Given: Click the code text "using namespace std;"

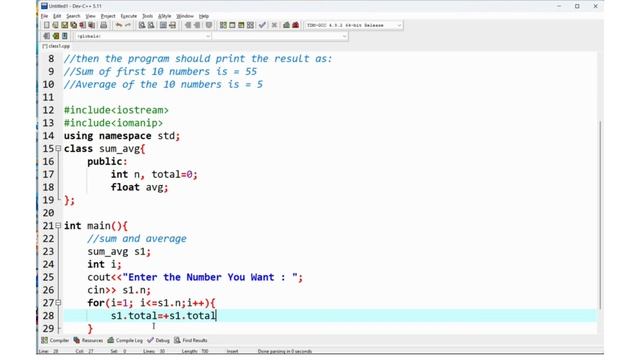Looking at the screenshot, I should point(122,136).
